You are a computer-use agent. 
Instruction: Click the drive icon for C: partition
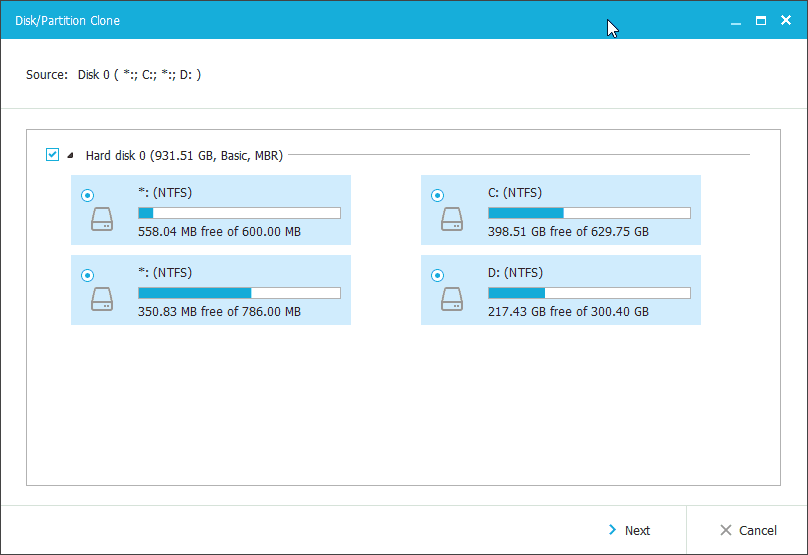point(452,221)
